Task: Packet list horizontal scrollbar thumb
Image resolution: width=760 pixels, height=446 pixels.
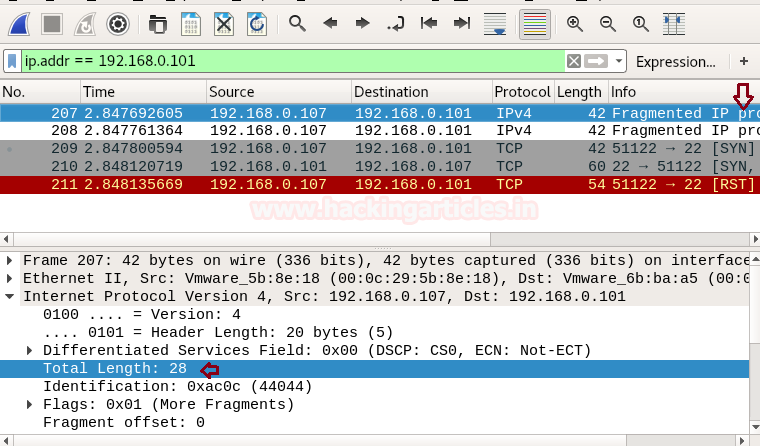Action: 252,239
